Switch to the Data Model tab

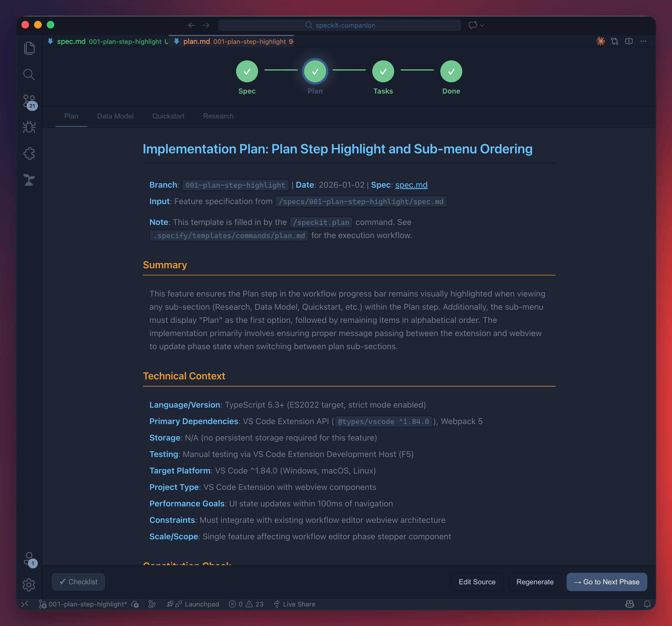[115, 116]
